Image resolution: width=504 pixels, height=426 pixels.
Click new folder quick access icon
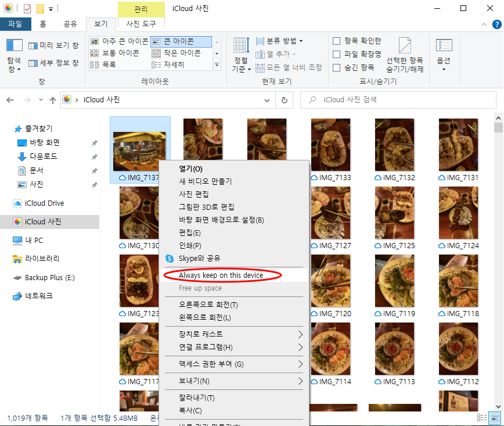click(x=40, y=9)
